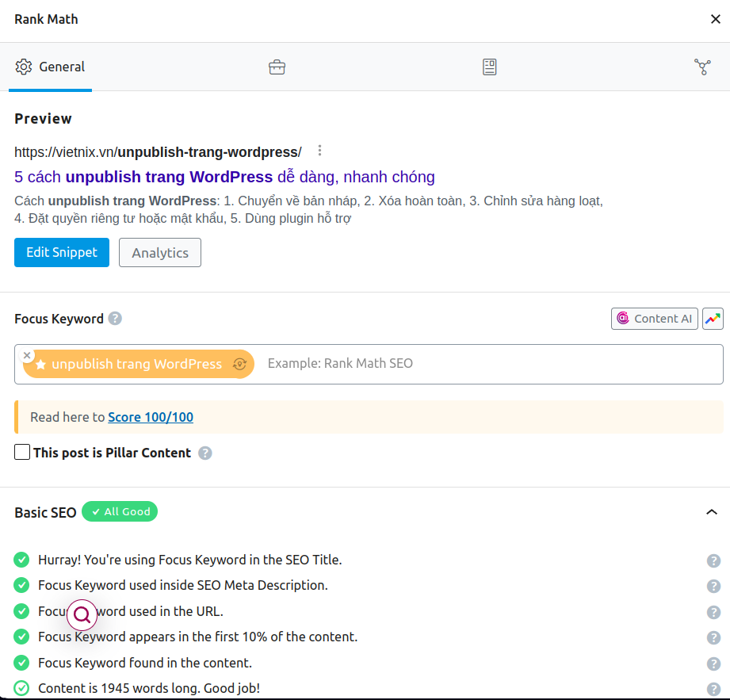Open the Google Trends chart icon
730x700 pixels.
(713, 319)
